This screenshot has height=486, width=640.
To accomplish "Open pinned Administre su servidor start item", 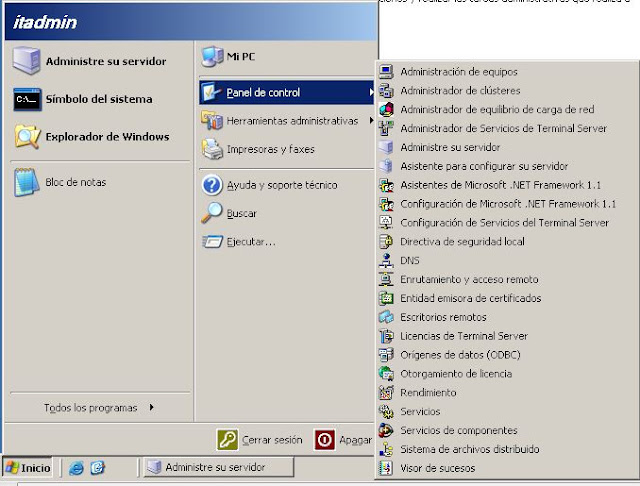I will point(100,61).
